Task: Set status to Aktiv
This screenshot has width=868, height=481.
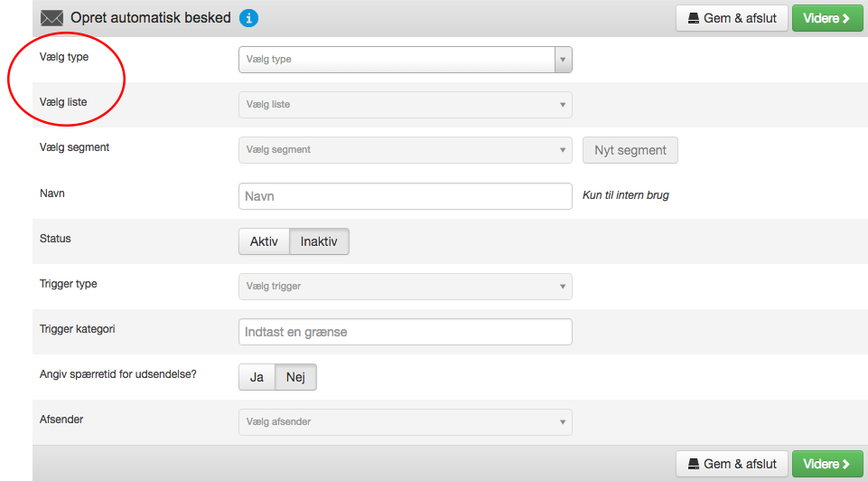Action: coord(264,241)
